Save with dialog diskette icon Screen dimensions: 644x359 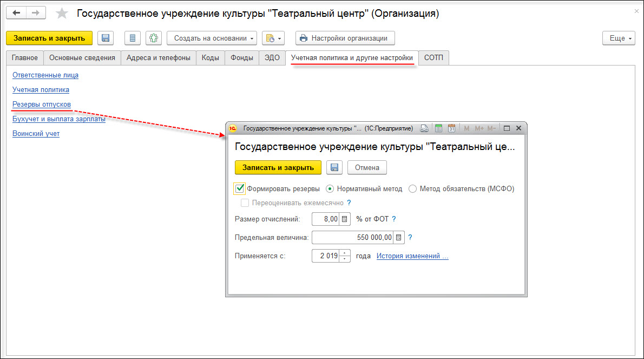click(x=334, y=168)
